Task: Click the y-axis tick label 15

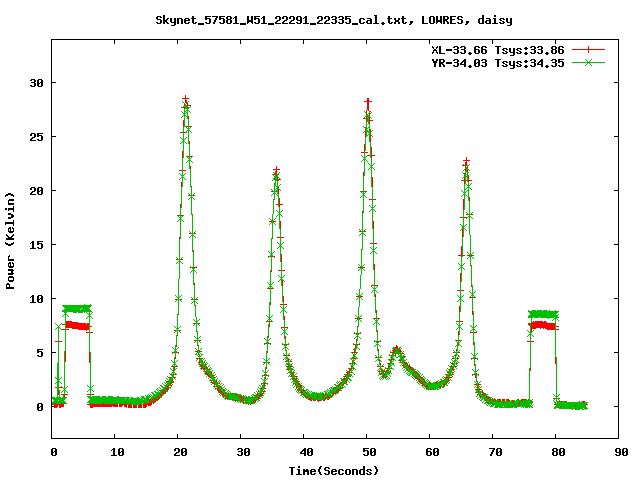Action: tap(36, 245)
